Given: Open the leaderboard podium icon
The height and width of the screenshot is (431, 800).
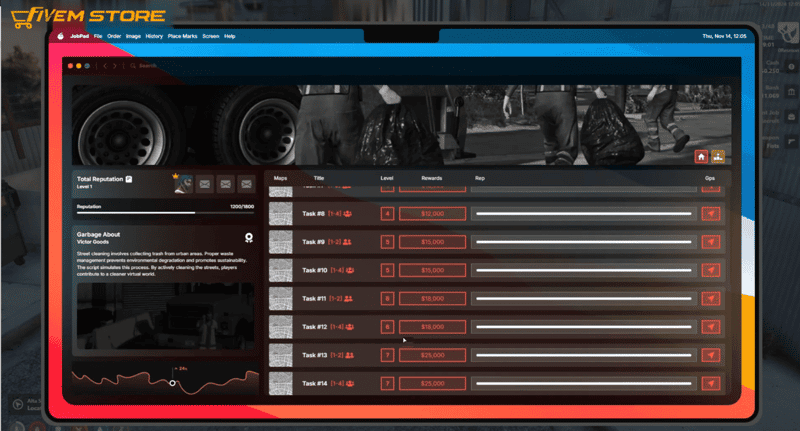Looking at the screenshot, I should click(718, 157).
